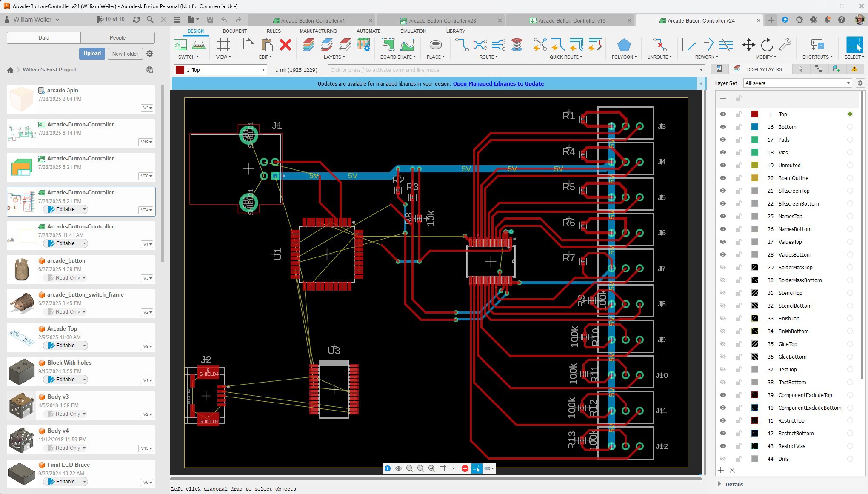Switch to the MANUFACTURING ribbon tab

(318, 31)
